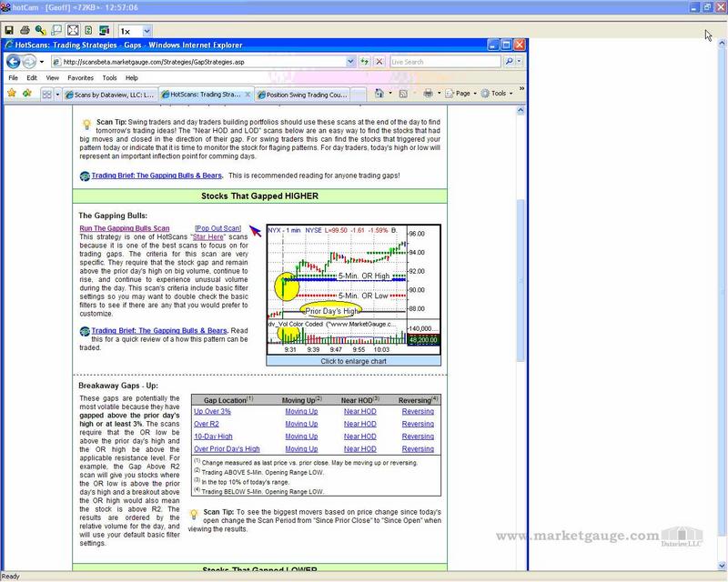Open a new blank tab
Image resolution: width=728 pixels, height=582 pixels.
click(358, 95)
